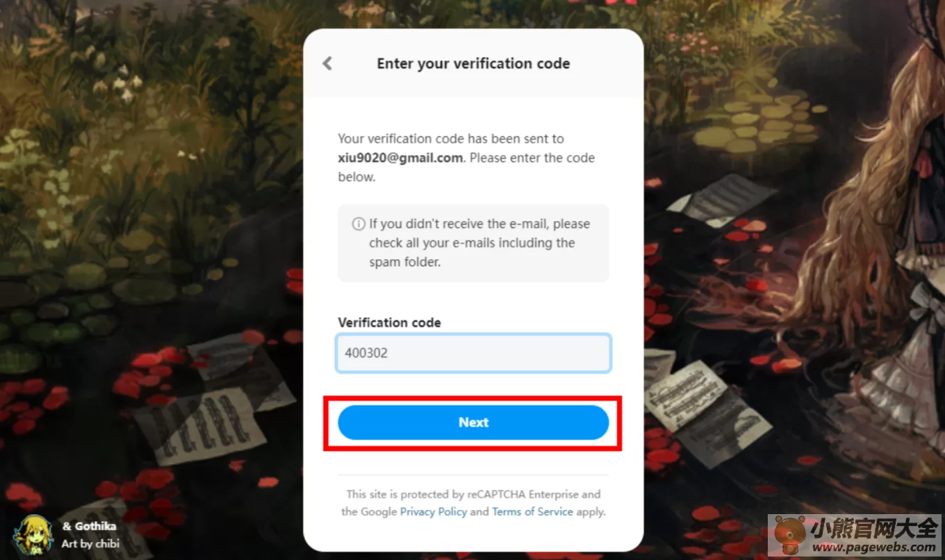Submit the code with the Next button
The width and height of the screenshot is (945, 560).
pos(473,422)
